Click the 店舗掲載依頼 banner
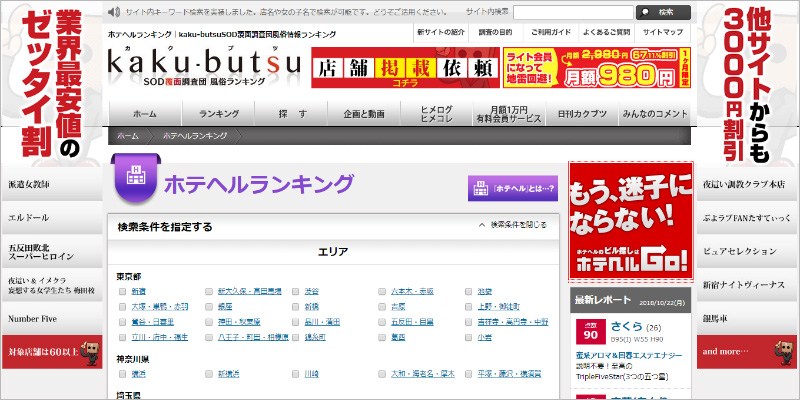This screenshot has width=800, height=400. click(406, 67)
